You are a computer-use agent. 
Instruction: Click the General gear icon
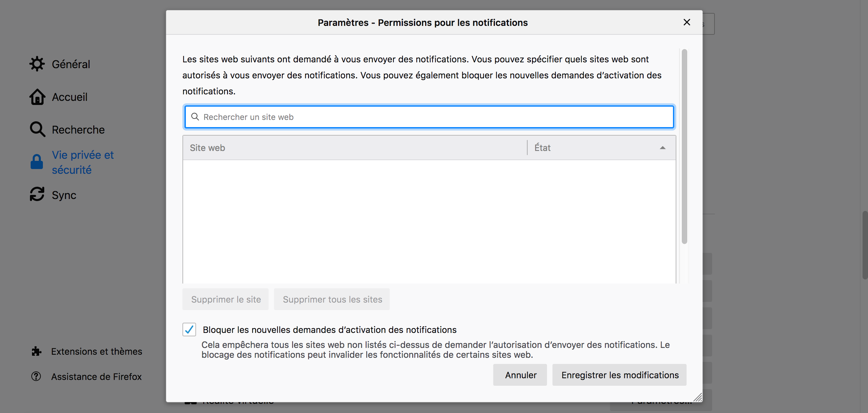coord(37,64)
